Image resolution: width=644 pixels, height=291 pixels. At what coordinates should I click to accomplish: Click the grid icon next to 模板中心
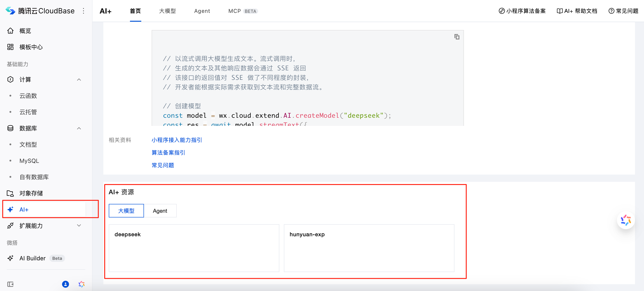(x=10, y=47)
